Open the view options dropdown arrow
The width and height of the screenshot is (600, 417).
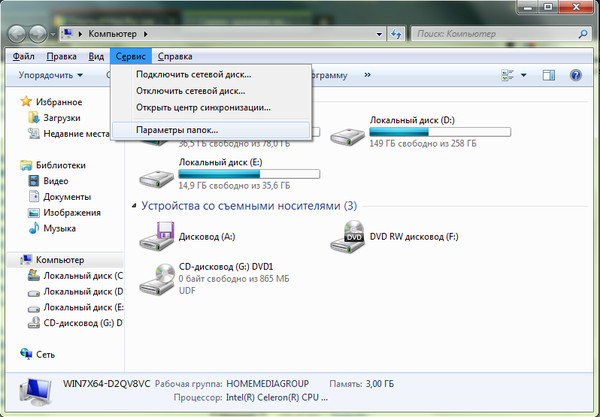tap(523, 75)
